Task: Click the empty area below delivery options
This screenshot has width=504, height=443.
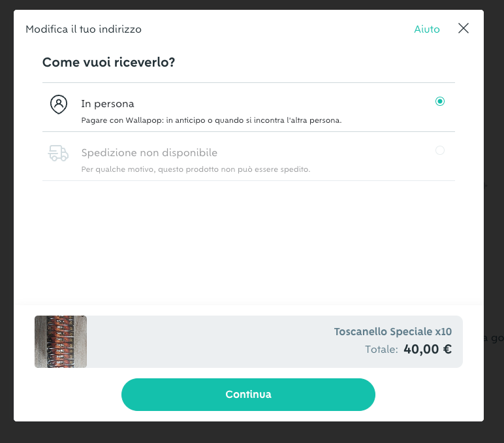Action: click(x=249, y=241)
